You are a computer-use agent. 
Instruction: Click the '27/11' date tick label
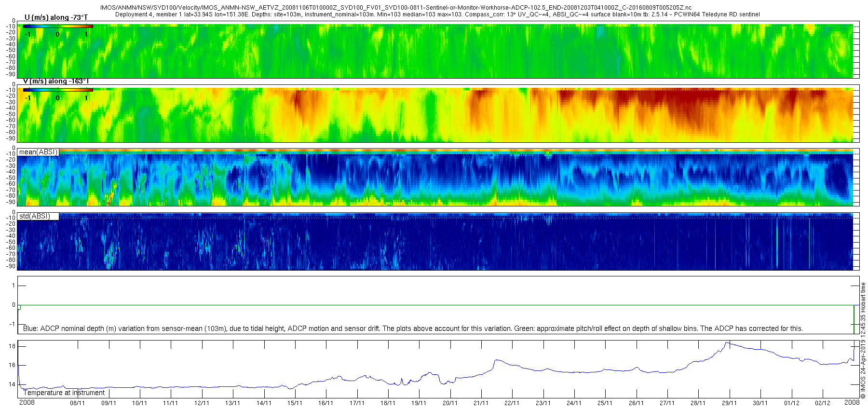[x=667, y=403]
